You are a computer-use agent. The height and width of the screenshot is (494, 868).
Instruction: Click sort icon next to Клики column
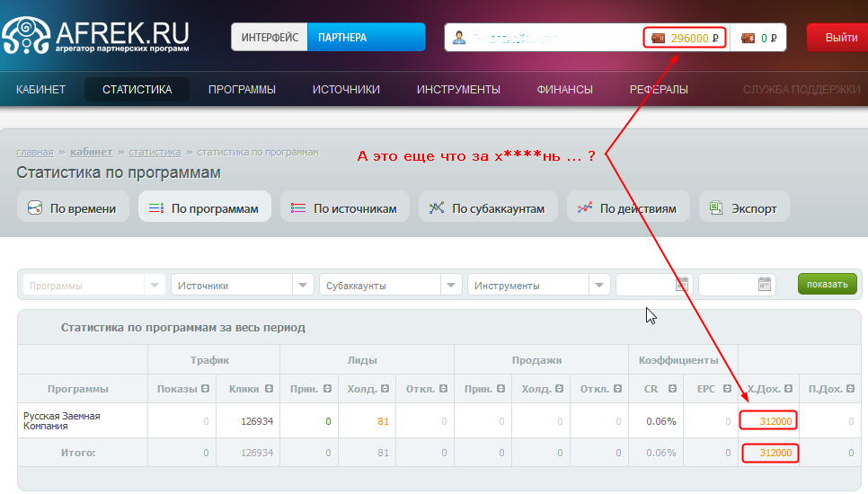[x=268, y=389]
